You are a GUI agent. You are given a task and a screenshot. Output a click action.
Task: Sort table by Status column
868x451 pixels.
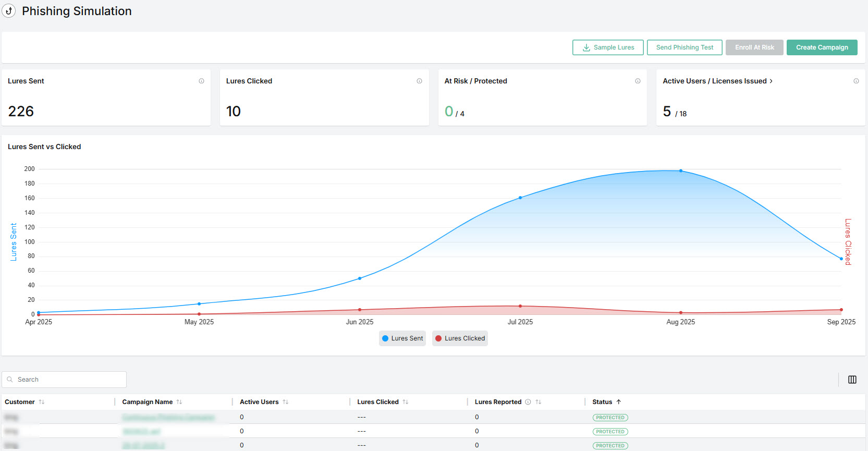[x=619, y=402]
